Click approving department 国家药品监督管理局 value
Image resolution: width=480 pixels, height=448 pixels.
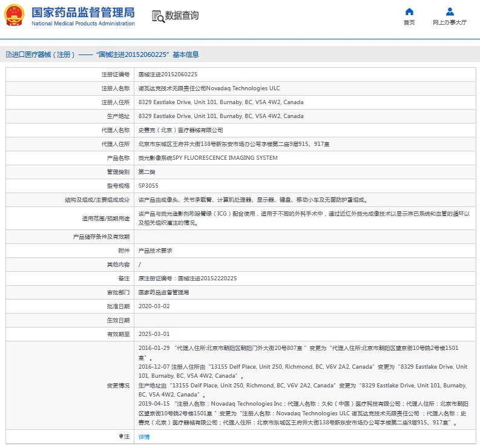pyautogui.click(x=163, y=292)
